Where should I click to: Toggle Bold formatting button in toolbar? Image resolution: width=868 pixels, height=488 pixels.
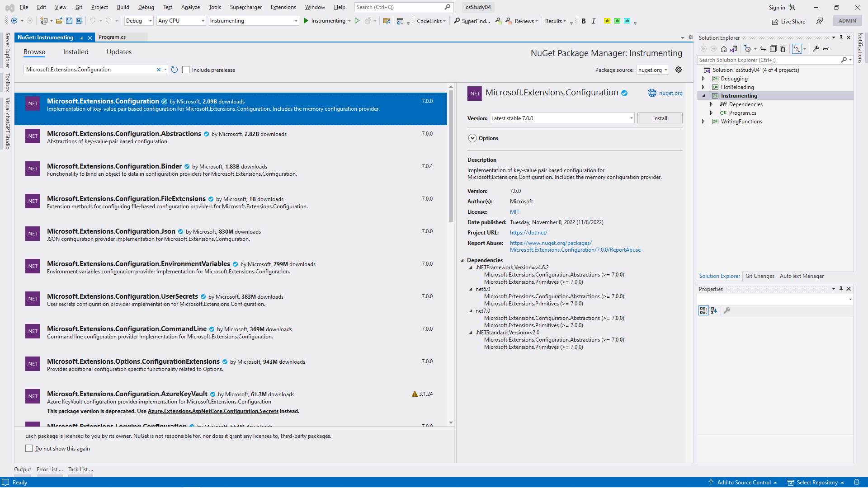click(584, 21)
